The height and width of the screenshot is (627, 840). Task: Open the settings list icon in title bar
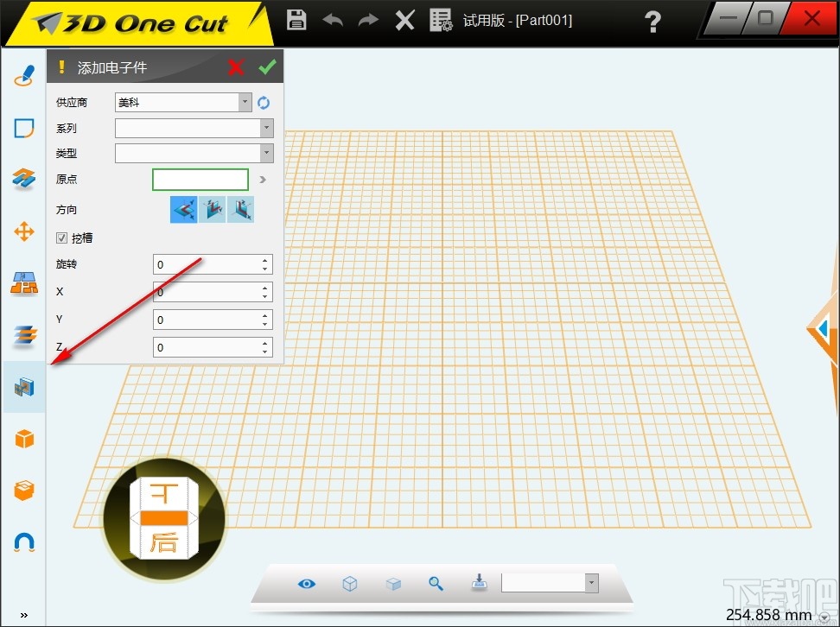point(441,21)
